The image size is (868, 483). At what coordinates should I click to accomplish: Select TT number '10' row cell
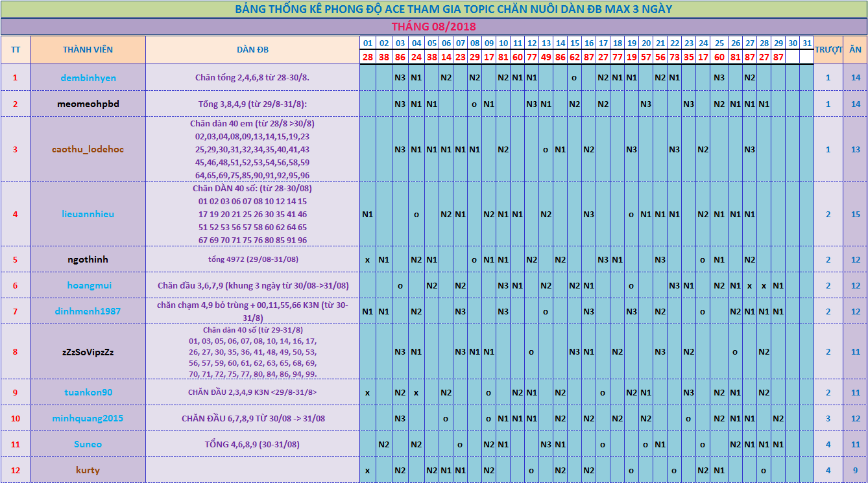[16, 418]
